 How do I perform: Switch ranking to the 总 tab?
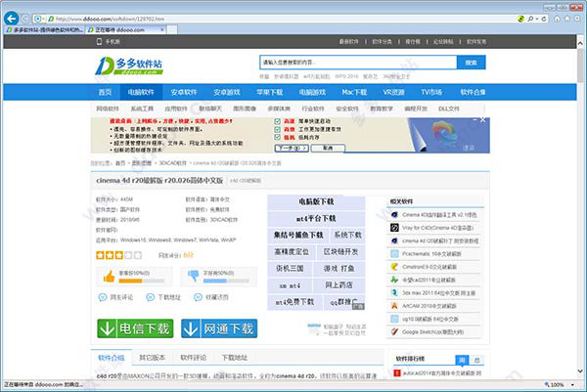click(476, 360)
